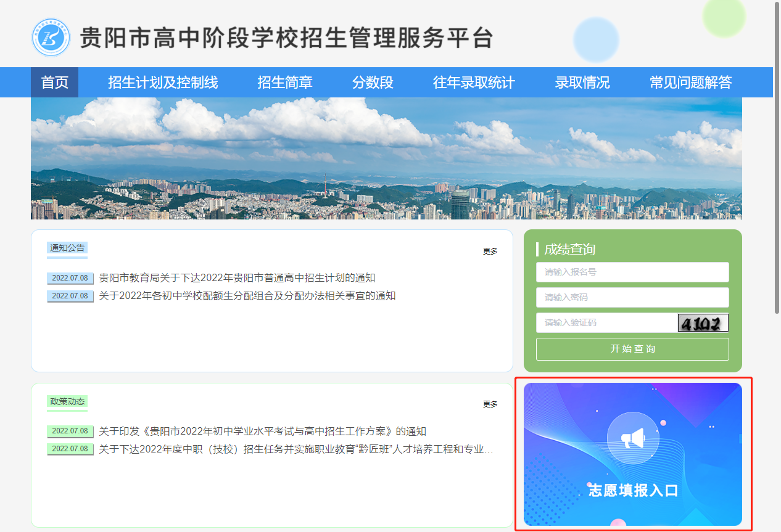Screen dimensions: 781x532
Task: Open 2022年贵阳市普通高中招生计划 notice
Action: coord(237,278)
